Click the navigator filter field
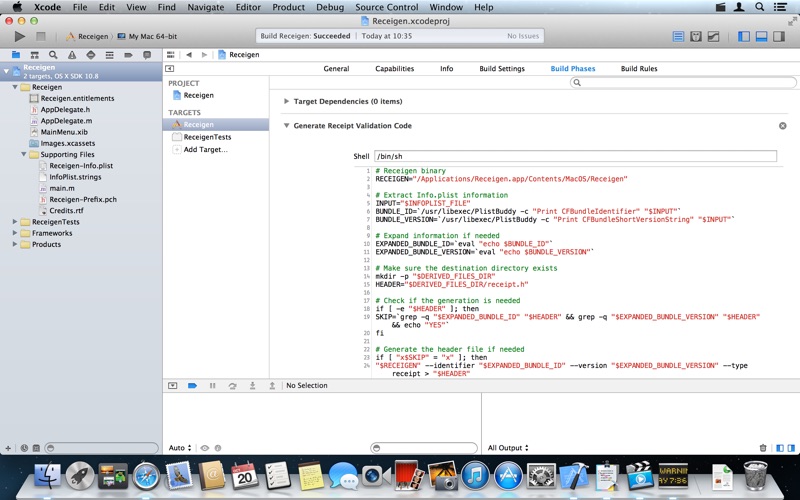Viewport: 800px width, 500px height. 102,448
